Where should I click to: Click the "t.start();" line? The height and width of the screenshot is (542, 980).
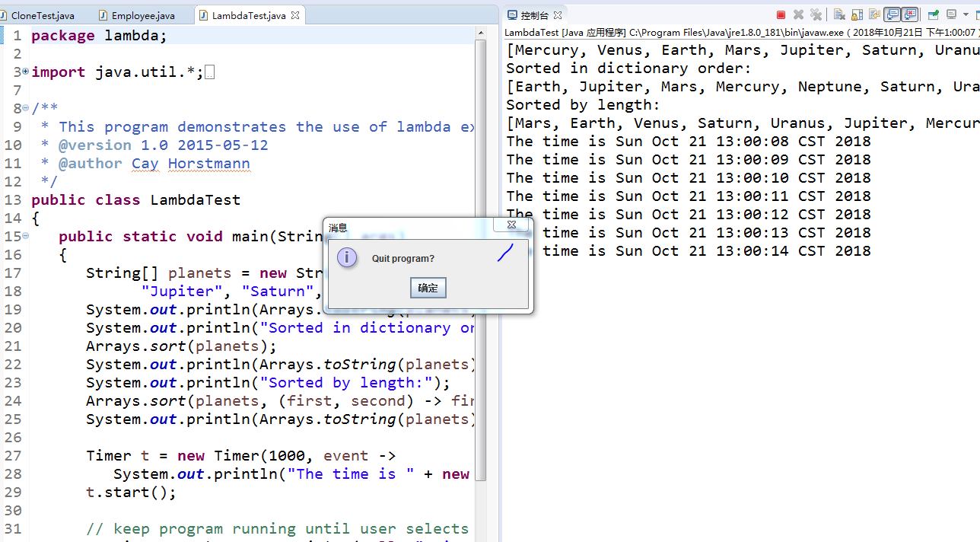coord(131,492)
